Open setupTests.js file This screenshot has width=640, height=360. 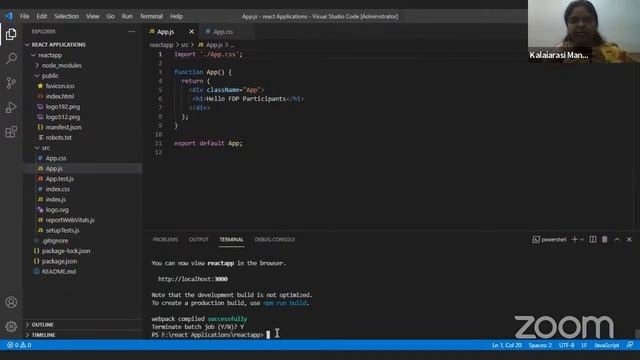tap(62, 230)
